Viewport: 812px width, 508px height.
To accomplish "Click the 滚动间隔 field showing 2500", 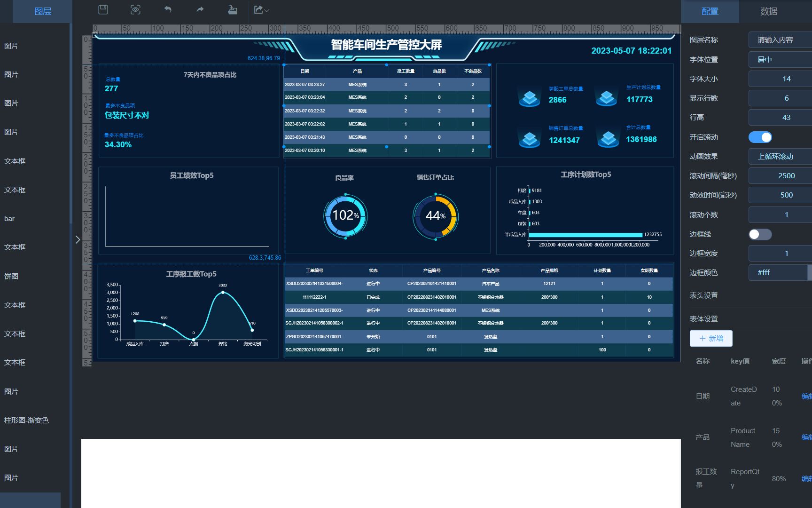I will coord(780,176).
